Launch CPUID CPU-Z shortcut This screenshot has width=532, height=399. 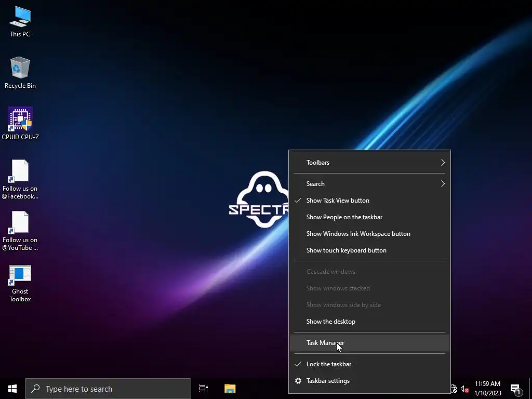[x=20, y=124]
